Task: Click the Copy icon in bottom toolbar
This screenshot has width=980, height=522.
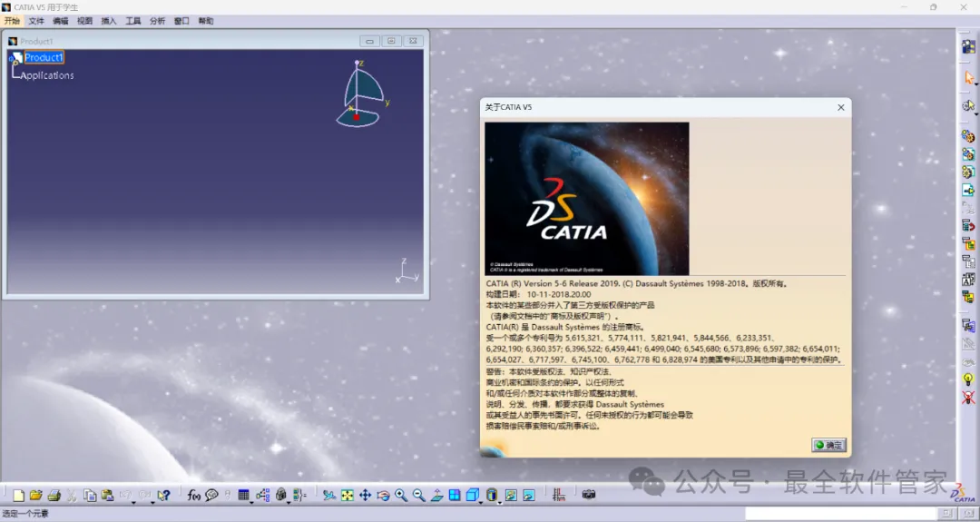Action: 90,495
